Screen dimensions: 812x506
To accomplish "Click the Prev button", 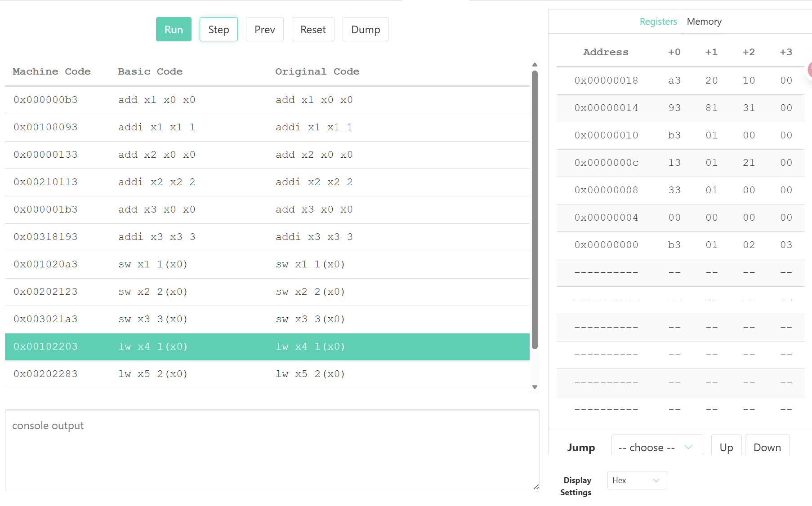I will click(x=264, y=30).
